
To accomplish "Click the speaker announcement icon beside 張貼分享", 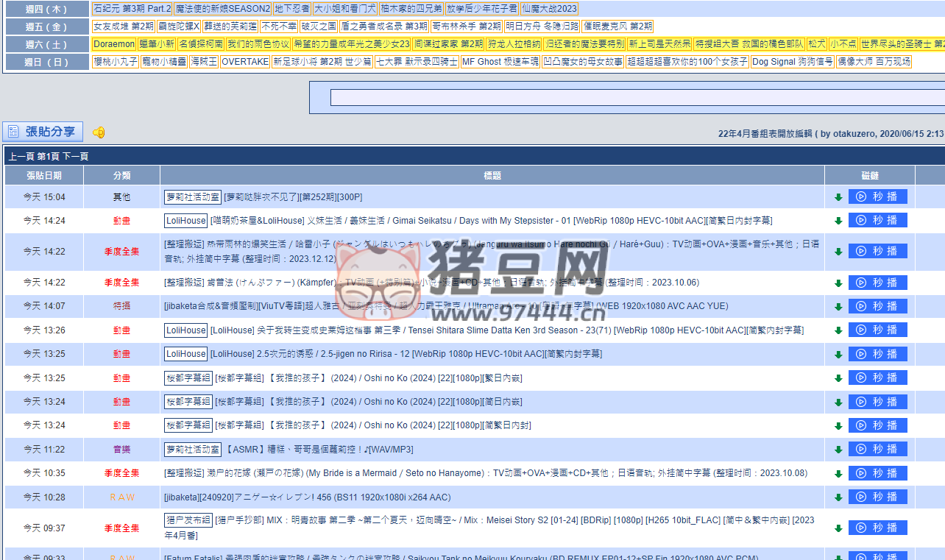I will (99, 132).
